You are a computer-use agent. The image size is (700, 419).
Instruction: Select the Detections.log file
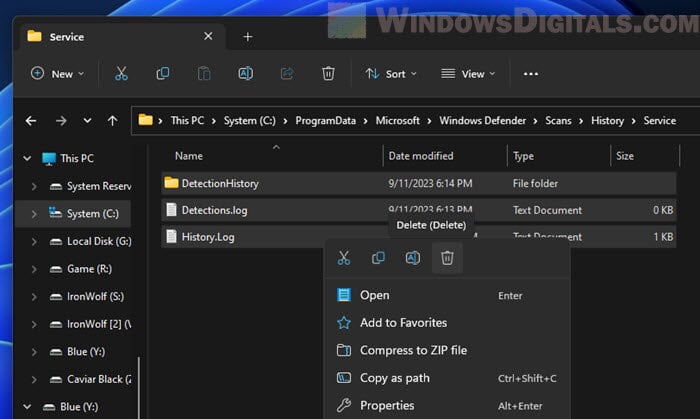click(x=419, y=210)
